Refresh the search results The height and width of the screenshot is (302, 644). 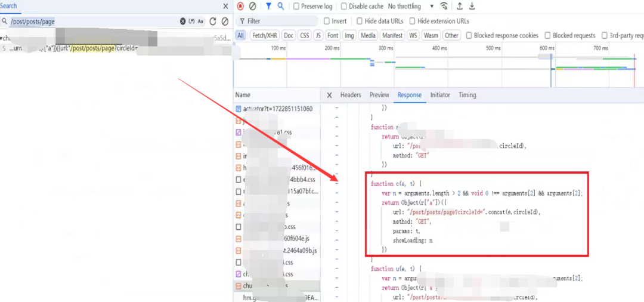(x=213, y=21)
